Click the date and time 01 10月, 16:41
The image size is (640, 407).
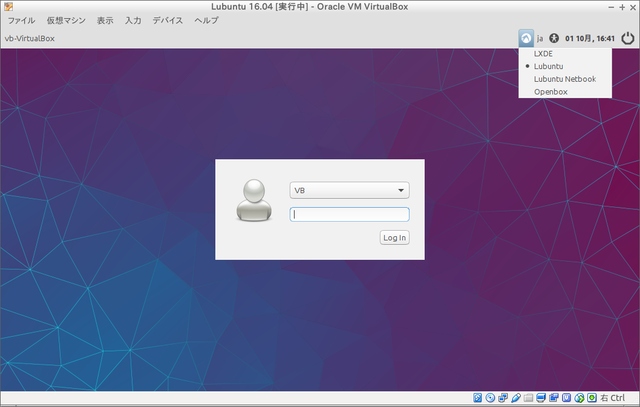tap(590, 39)
